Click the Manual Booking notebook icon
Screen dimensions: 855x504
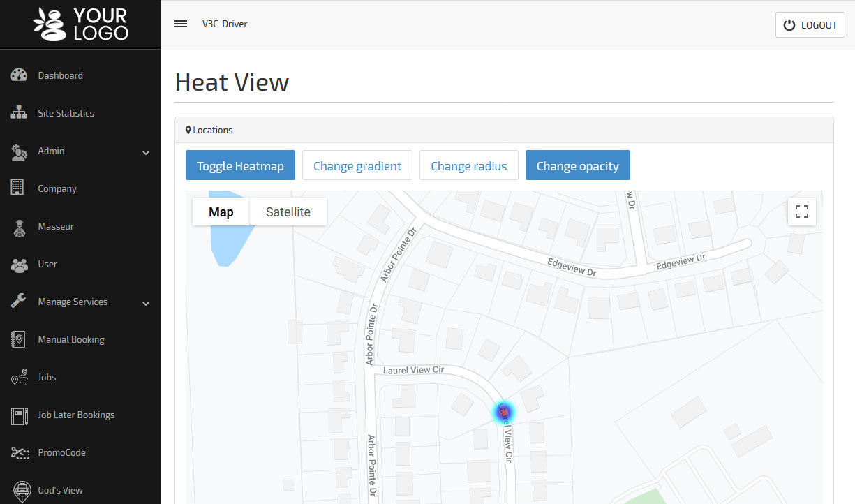[x=18, y=339]
